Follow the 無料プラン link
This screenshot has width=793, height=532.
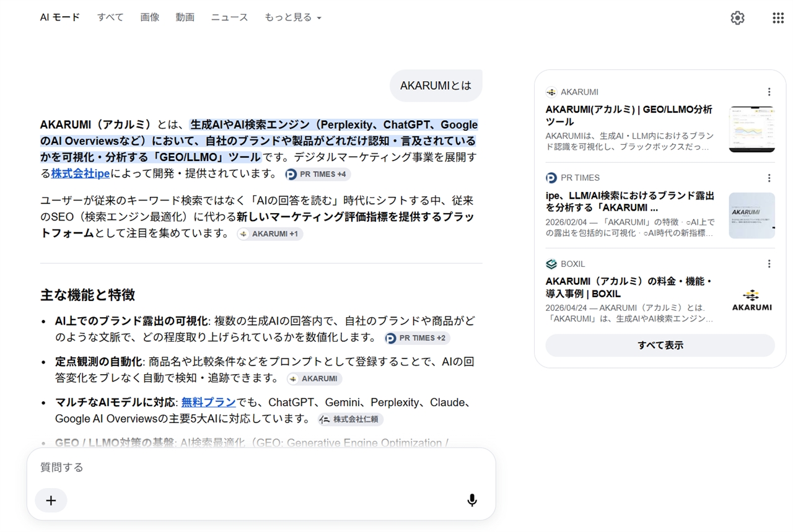tap(208, 403)
